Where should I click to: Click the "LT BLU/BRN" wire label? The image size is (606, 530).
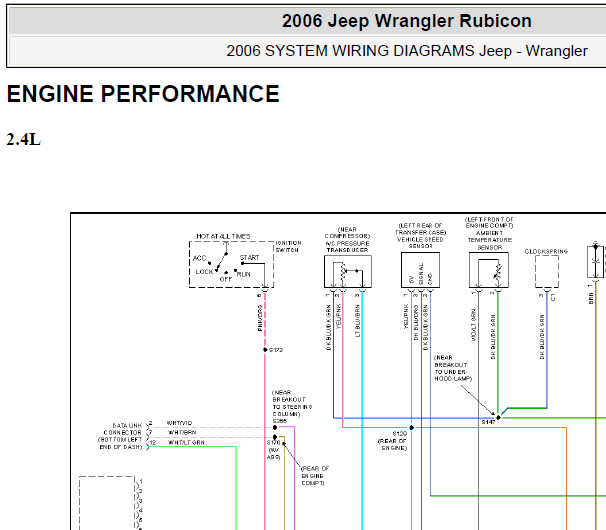[357, 320]
